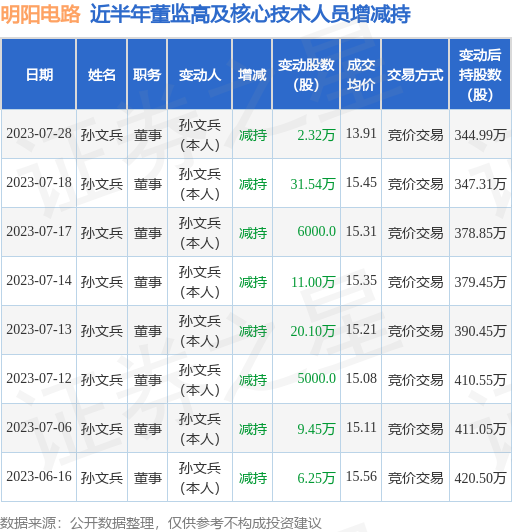Click the 职务 column header
Screen dimensions: 512x532
147,74
